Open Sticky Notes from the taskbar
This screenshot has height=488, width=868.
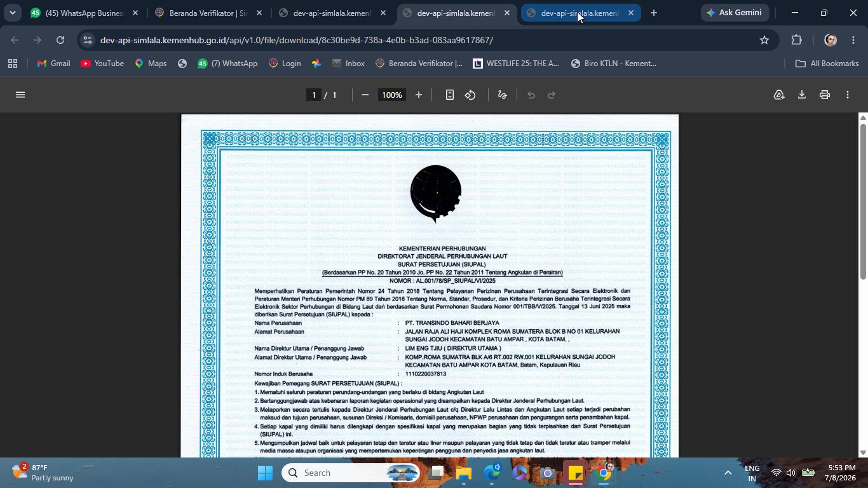coord(576,473)
